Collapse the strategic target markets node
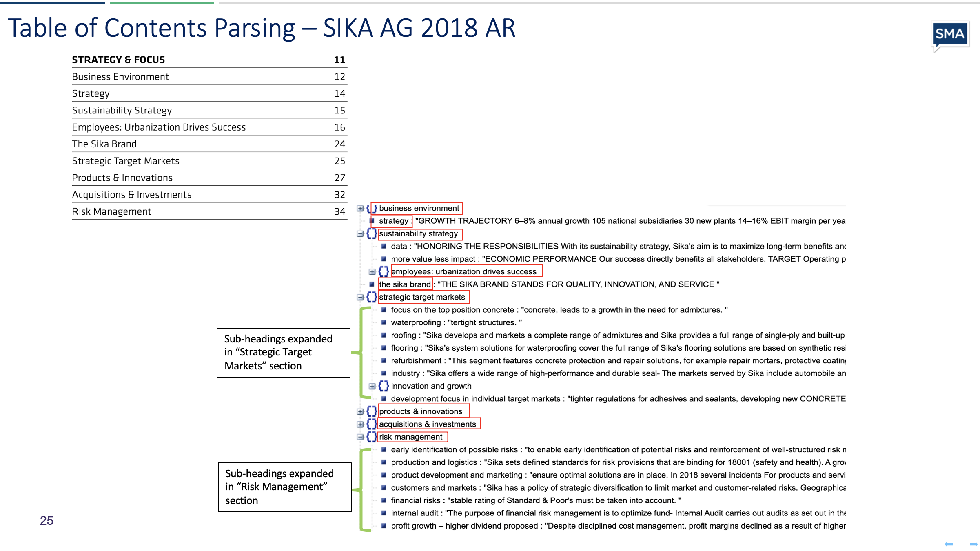The height and width of the screenshot is (551, 980). click(x=360, y=297)
